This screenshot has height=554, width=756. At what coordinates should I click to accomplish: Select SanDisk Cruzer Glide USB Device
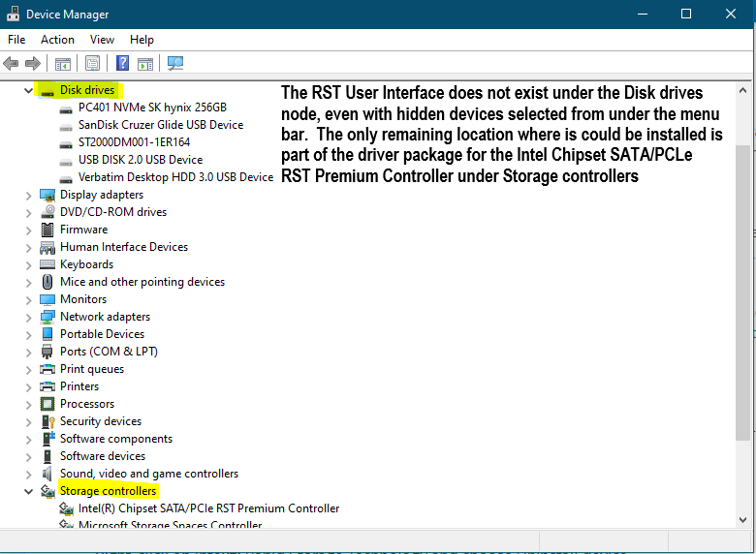(x=160, y=125)
